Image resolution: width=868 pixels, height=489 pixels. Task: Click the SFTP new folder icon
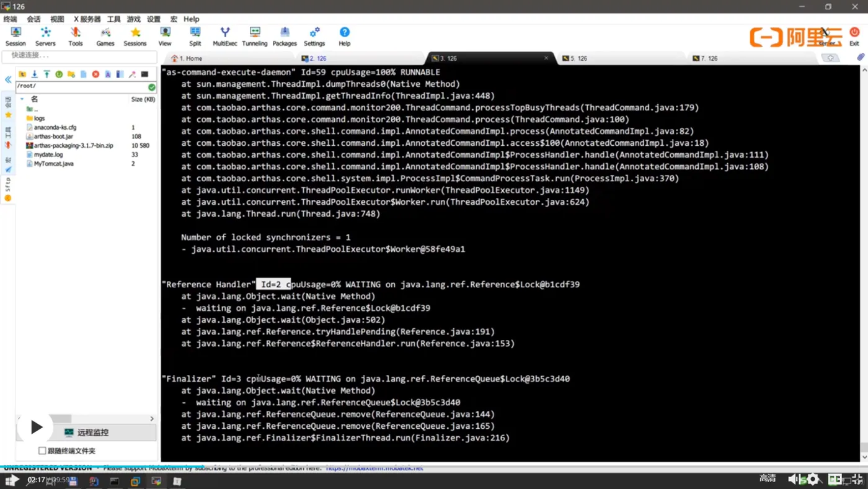coord(71,74)
